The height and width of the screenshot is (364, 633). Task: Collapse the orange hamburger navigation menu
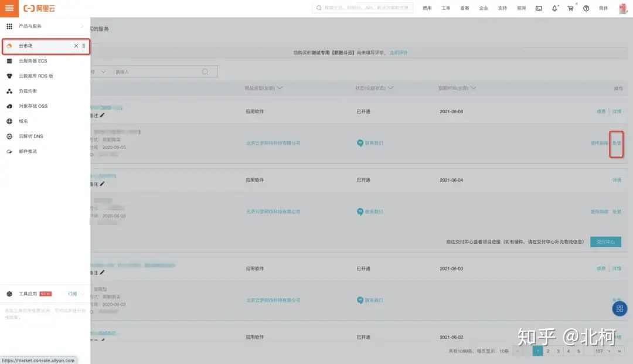(x=9, y=8)
